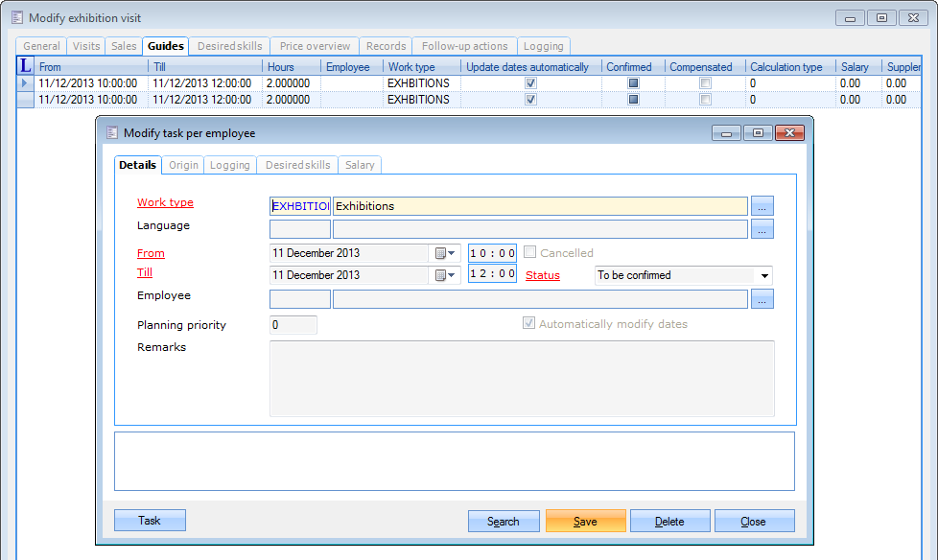The width and height of the screenshot is (938, 560).
Task: Click the Modify task dialog title icon
Action: click(x=112, y=132)
